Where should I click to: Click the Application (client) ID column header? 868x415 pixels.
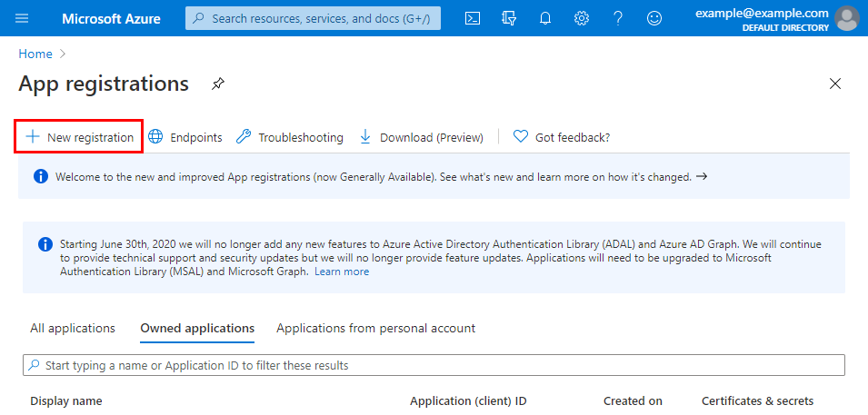pos(468,401)
